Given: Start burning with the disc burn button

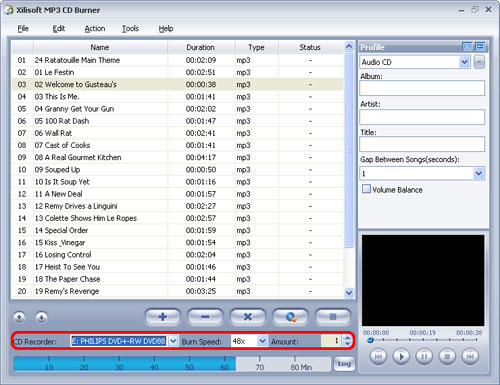Looking at the screenshot, I should pos(290,317).
